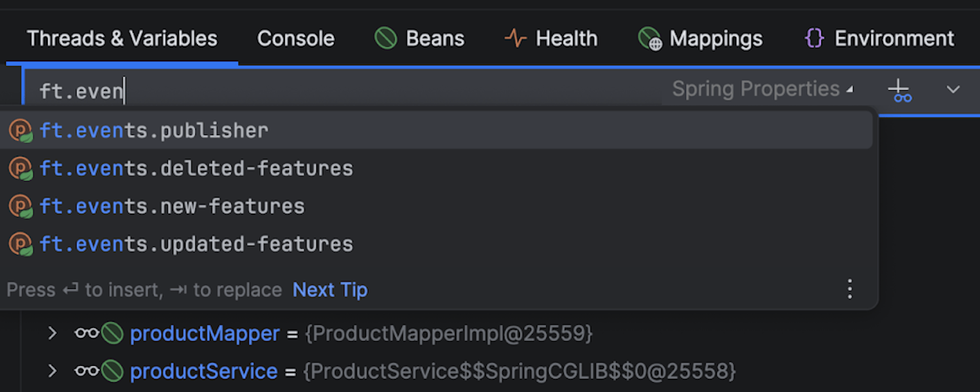Screen dimensions: 980x392
Task: Open the chevron dropdown at the toolbar's right end
Action: 953,90
